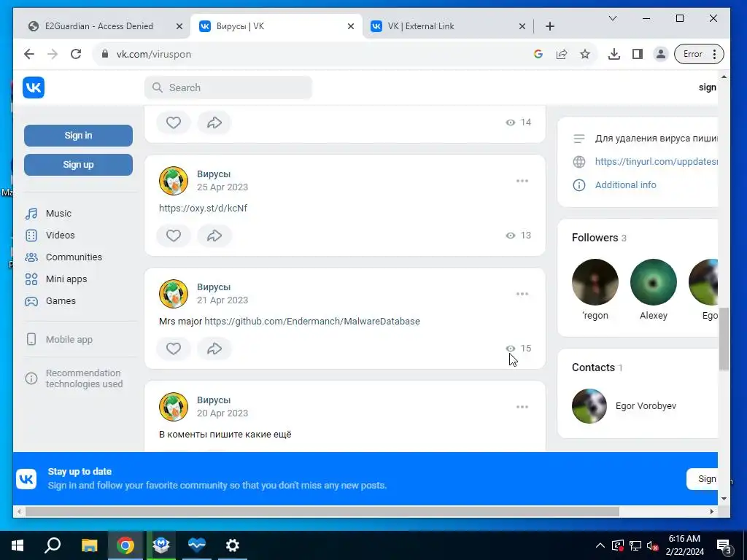The width and height of the screenshot is (747, 560).
Task: Open Вирусы author name on 21 Apr post
Action: [x=214, y=287]
